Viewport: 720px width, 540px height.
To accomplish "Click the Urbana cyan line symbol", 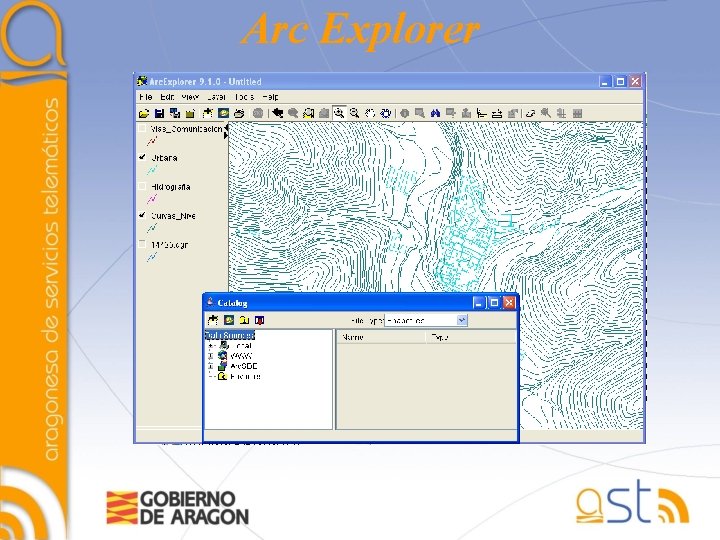I will [152, 170].
